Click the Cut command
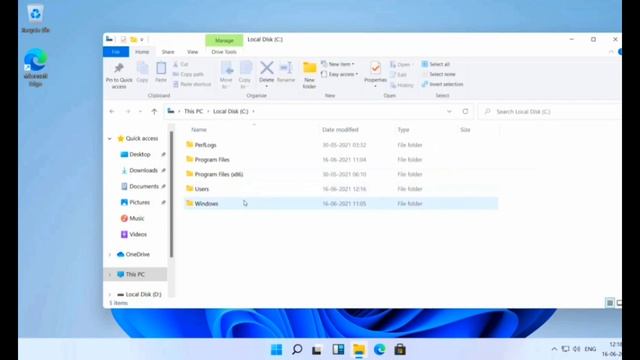Screen dimensions: 640x360 tap(181, 64)
